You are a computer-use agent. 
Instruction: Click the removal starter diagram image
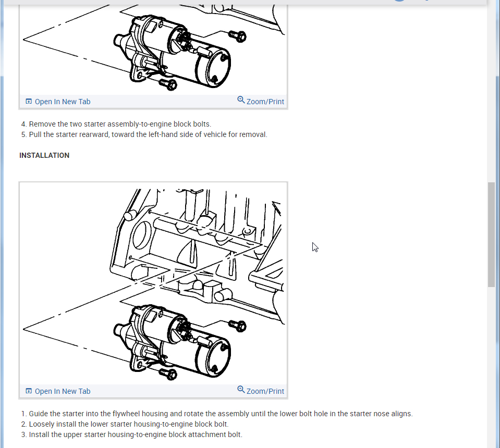(x=153, y=49)
